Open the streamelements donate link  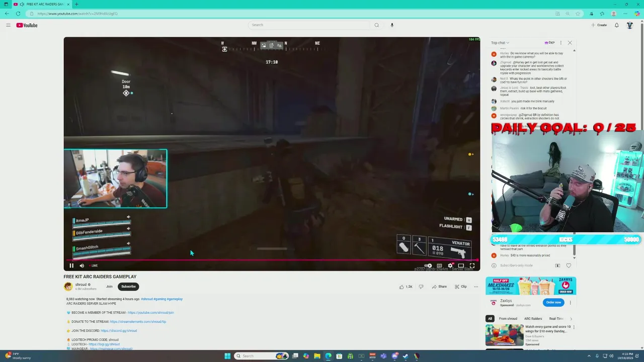click(x=138, y=322)
